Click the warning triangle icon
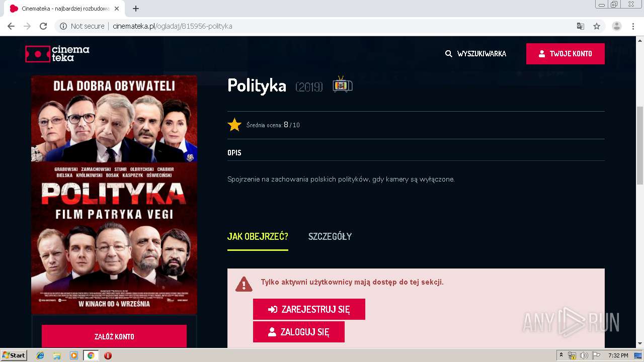The image size is (644, 362). 244,284
